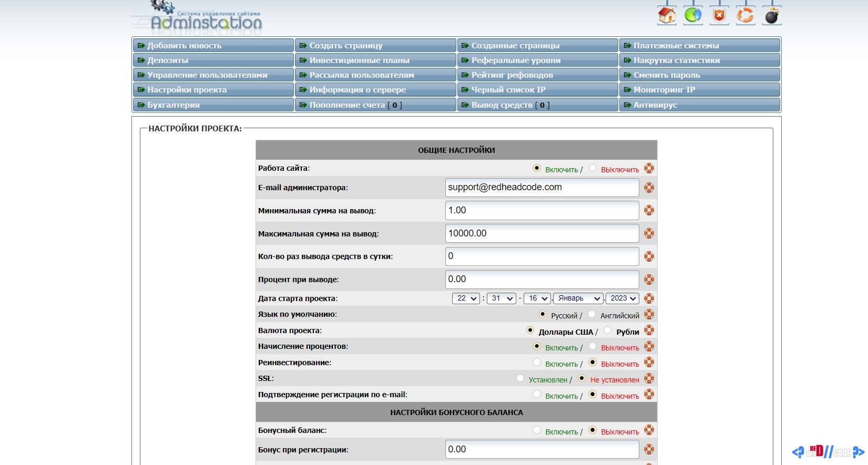Click help lifebuoy for Подтверждение регистрации по e-mail
The height and width of the screenshot is (465, 868).
649,394
